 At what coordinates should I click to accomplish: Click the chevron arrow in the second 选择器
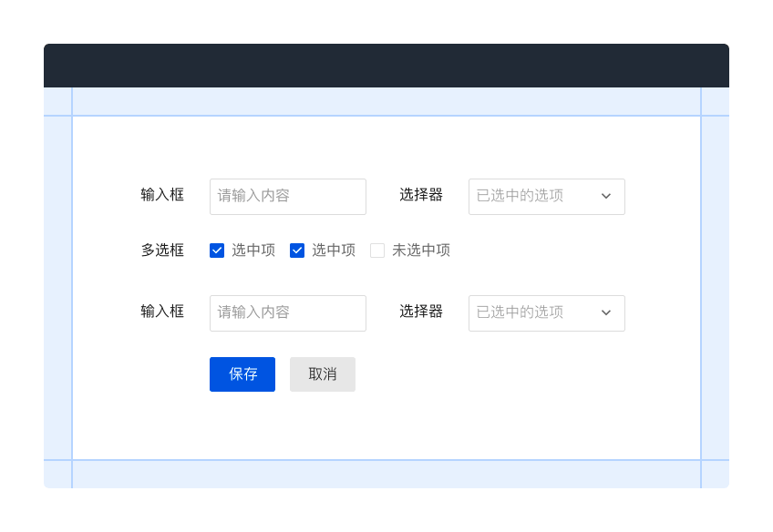click(x=606, y=312)
